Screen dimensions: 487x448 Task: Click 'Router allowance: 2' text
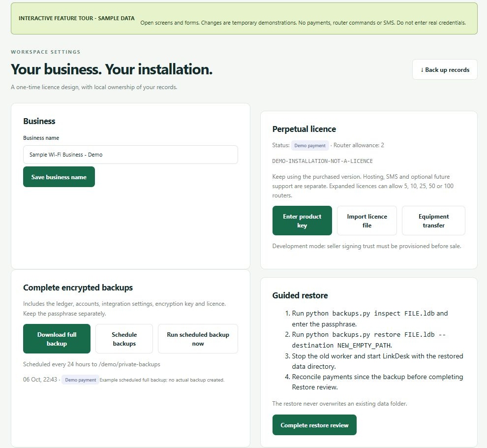359,145
